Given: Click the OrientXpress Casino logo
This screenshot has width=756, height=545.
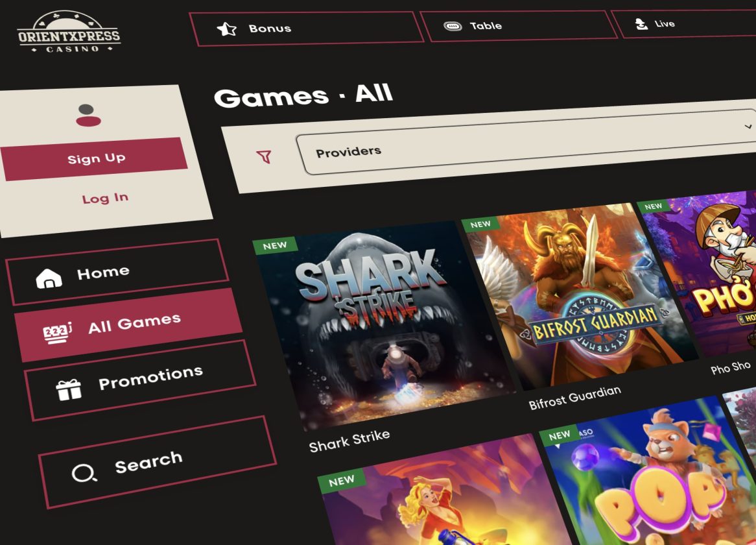Looking at the screenshot, I should click(69, 32).
